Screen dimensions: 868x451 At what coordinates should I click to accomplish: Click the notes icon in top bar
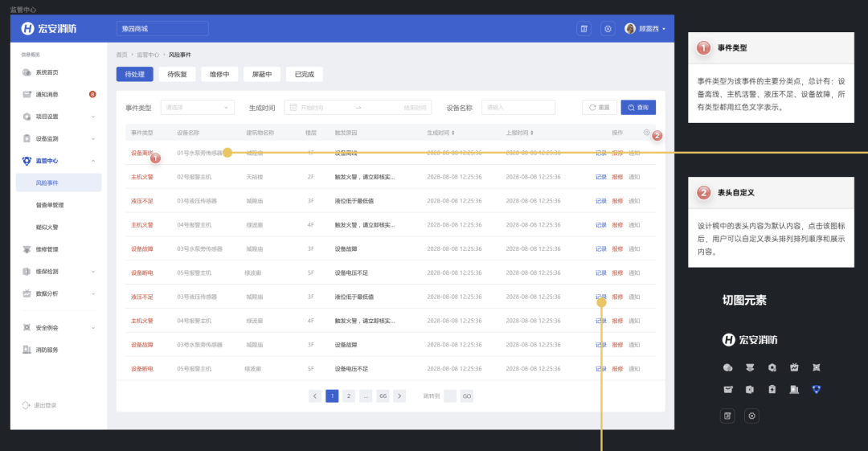click(584, 29)
